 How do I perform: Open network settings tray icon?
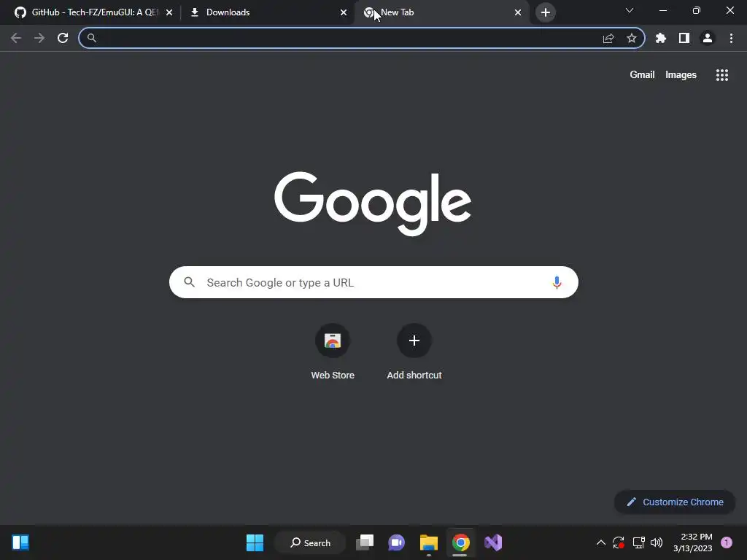click(x=638, y=542)
